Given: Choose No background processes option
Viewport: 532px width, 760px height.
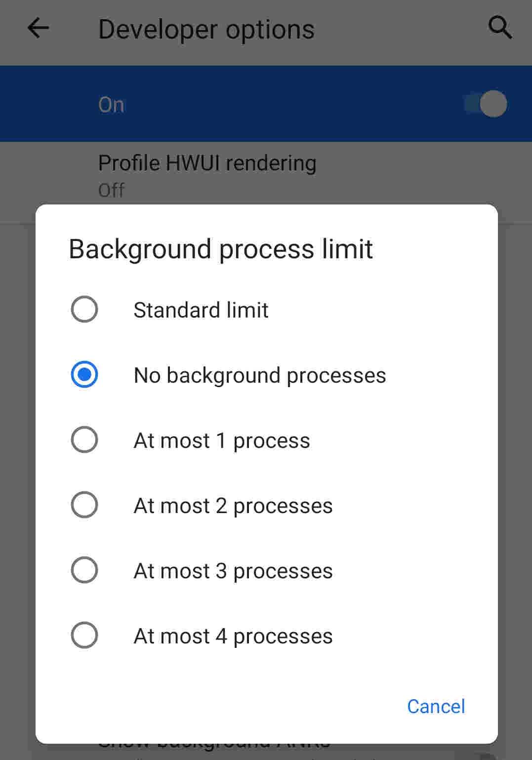Looking at the screenshot, I should (x=84, y=375).
